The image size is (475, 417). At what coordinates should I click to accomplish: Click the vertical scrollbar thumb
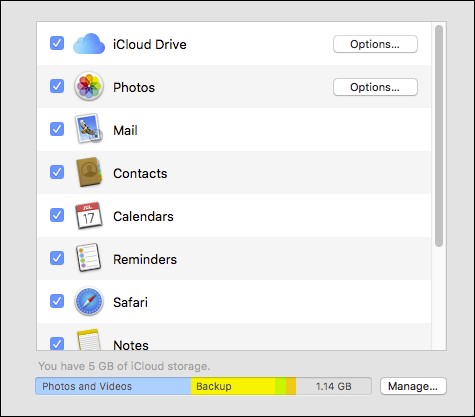(439, 136)
